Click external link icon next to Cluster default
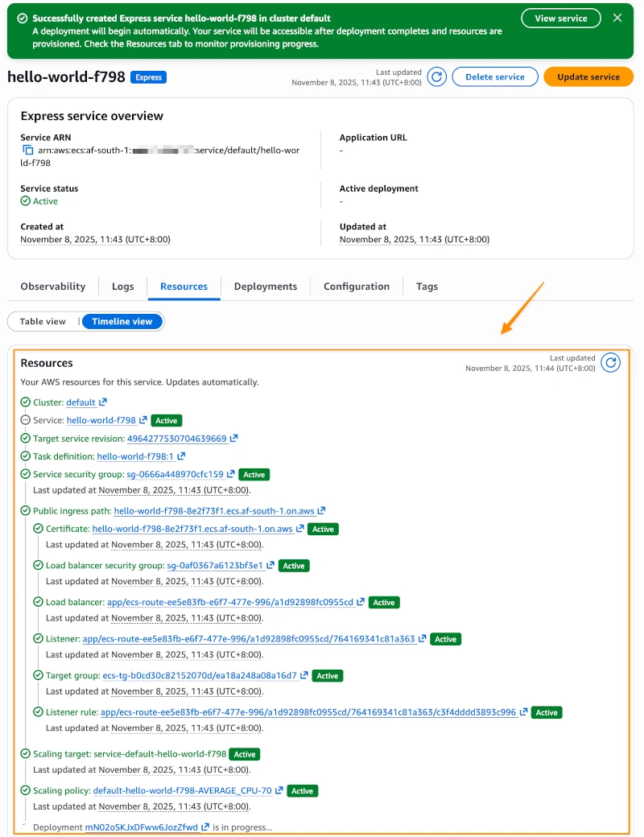Viewport: 644px width, 837px height. coord(103,402)
